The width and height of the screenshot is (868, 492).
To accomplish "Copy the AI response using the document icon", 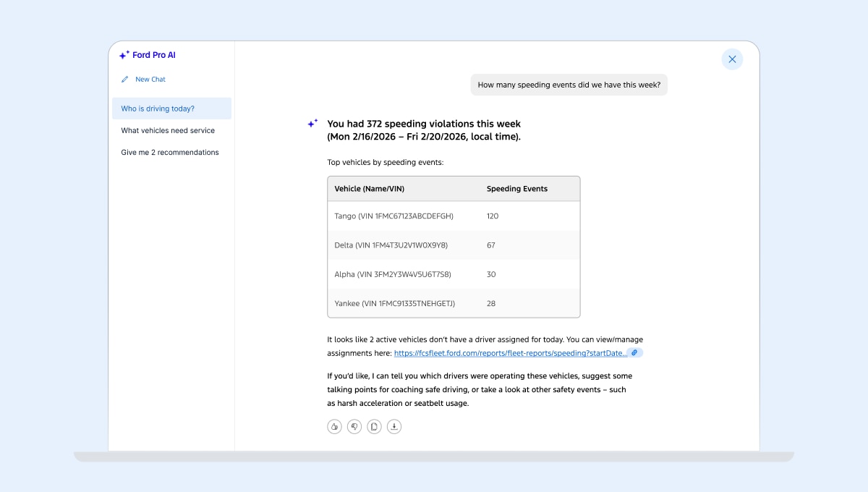I will point(374,426).
